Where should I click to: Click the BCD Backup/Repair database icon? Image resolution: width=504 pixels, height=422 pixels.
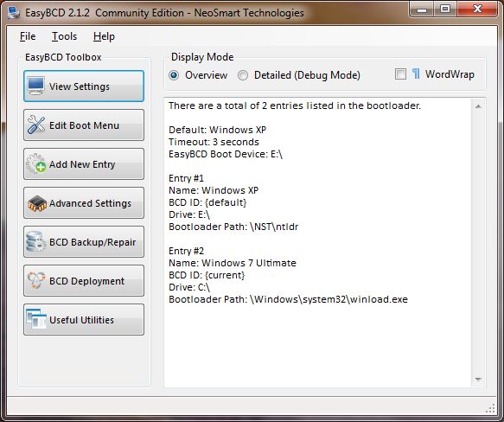coord(35,241)
